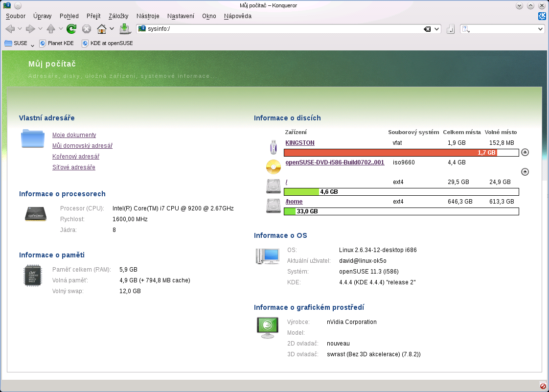549x392 pixels.
Task: Open the Okno menu
Action: point(209,16)
